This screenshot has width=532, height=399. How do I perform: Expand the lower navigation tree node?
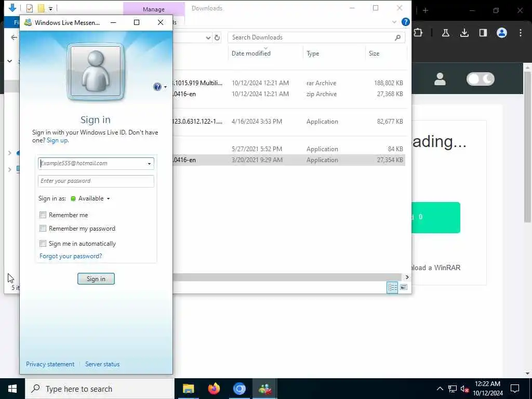pyautogui.click(x=10, y=169)
